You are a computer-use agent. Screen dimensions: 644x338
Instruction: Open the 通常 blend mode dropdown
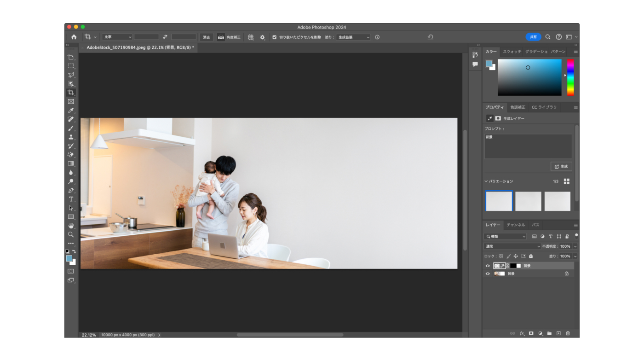click(512, 246)
